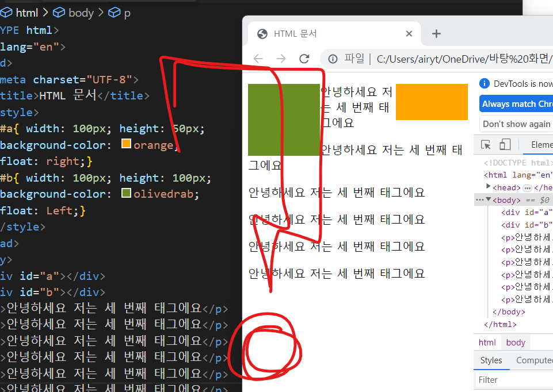Click the html breadcrumb cube icon
Viewport: 553px width, 392px height.
pyautogui.click(x=6, y=13)
